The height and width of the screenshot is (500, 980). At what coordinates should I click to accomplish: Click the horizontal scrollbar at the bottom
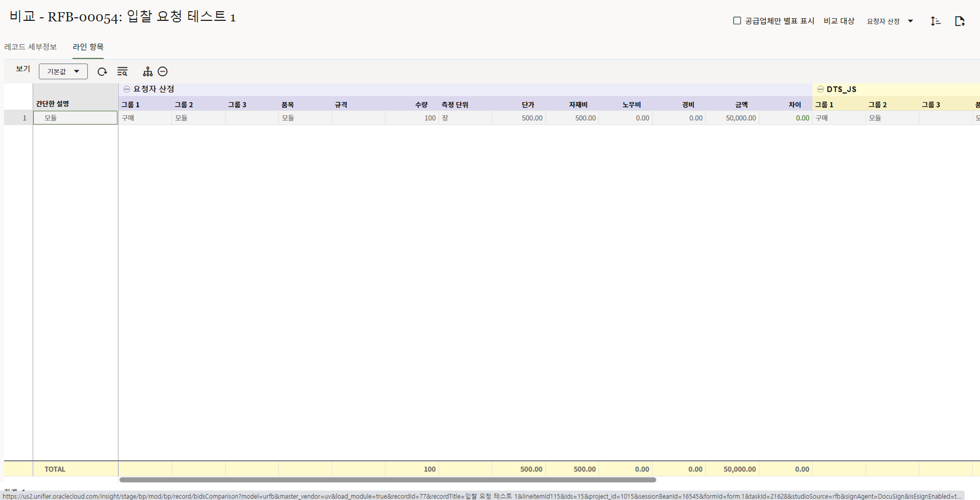[387, 480]
